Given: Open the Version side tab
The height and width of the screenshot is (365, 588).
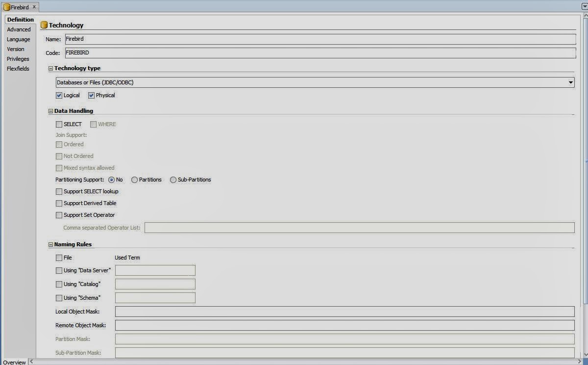Looking at the screenshot, I should [x=15, y=49].
